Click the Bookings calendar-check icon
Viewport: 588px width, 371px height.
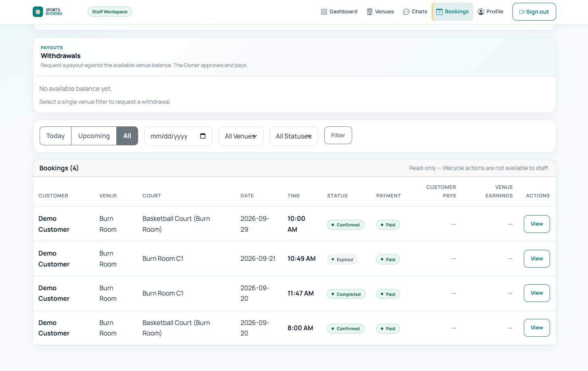click(x=439, y=12)
